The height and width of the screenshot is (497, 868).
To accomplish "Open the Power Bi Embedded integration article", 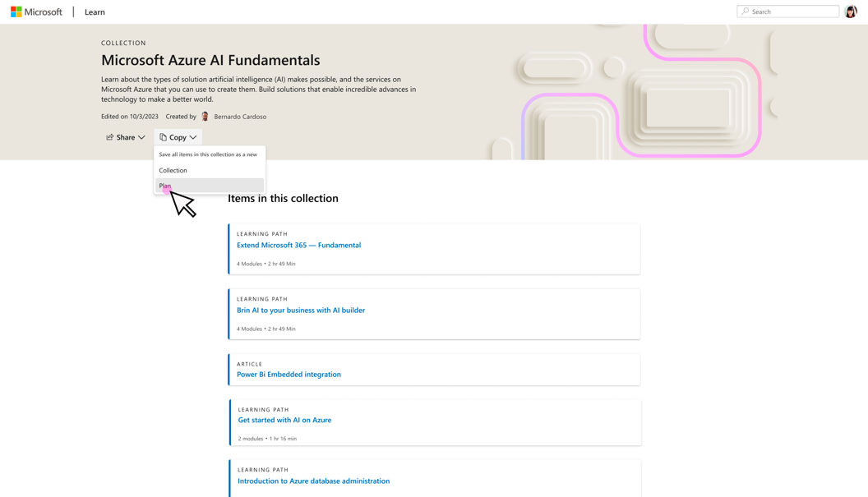I will pos(289,375).
